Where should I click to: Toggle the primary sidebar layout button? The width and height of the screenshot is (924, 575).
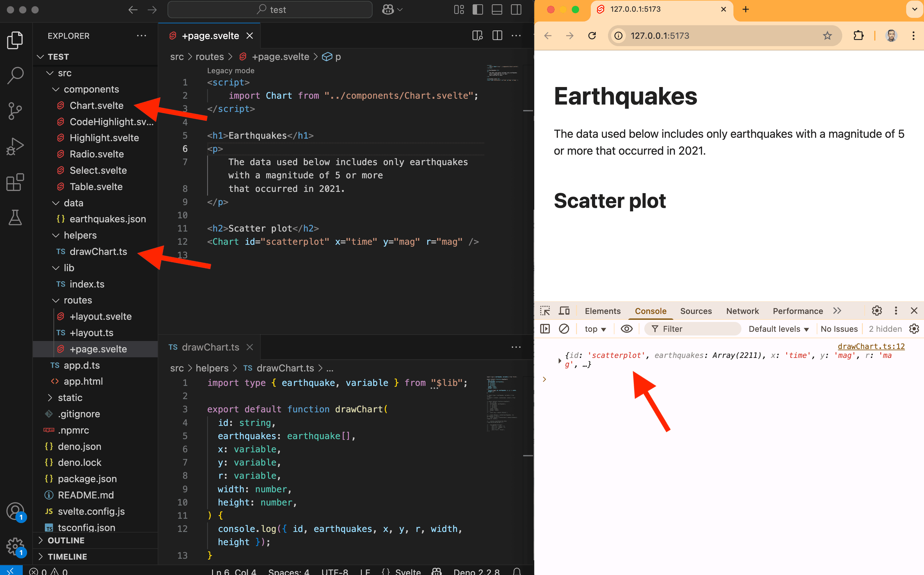(477, 10)
